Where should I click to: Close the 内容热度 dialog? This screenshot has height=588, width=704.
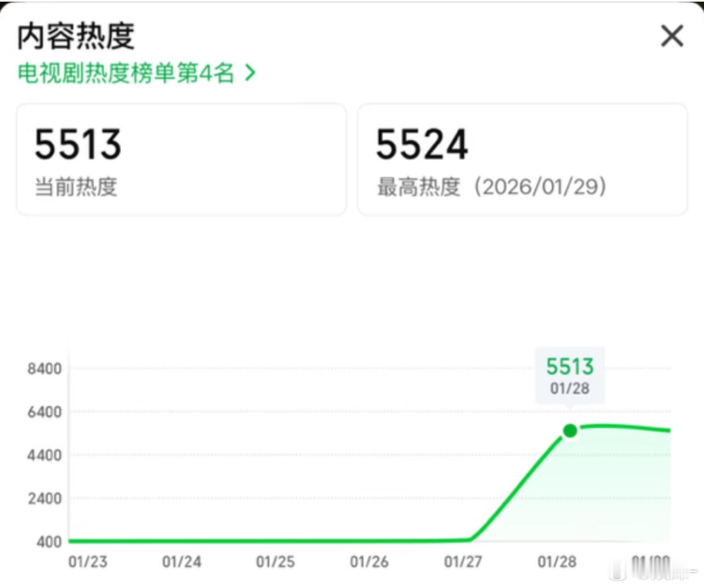(x=671, y=36)
